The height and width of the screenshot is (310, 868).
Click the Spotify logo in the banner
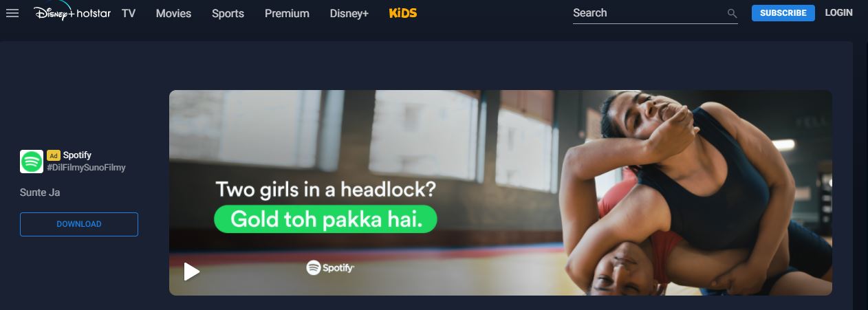[x=330, y=267]
